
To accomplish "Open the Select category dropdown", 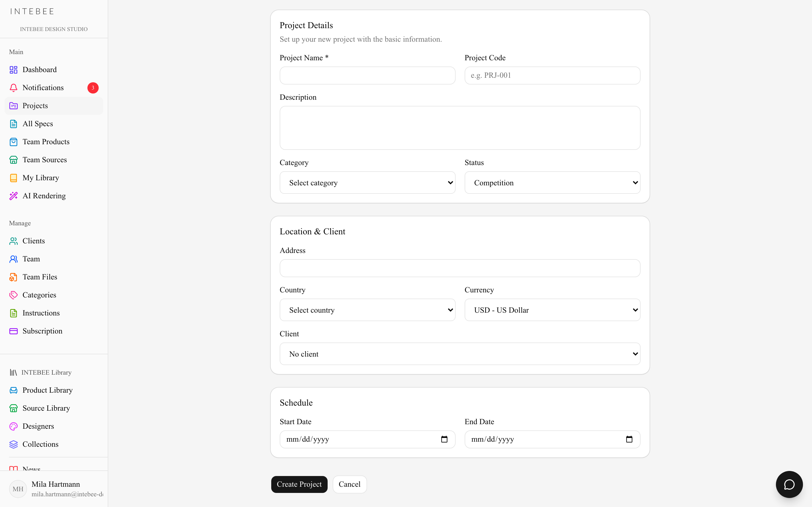I will coord(367,183).
